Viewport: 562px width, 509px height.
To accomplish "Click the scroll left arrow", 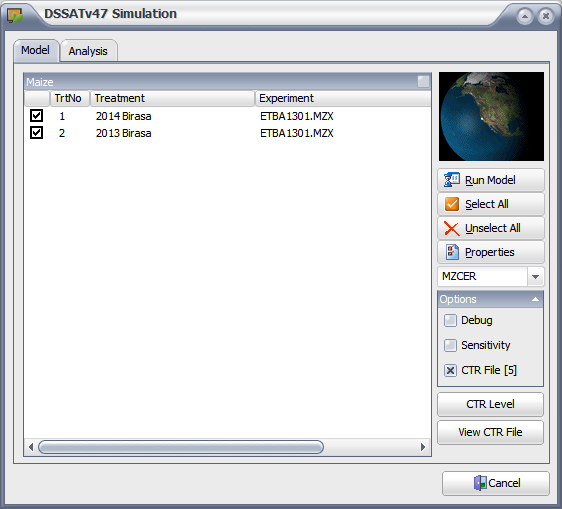I will click(31, 447).
